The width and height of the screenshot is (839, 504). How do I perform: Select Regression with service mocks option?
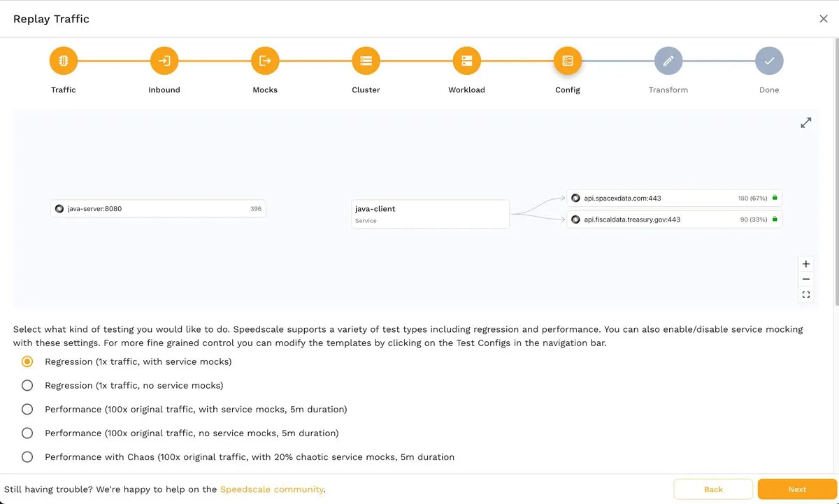click(x=27, y=361)
